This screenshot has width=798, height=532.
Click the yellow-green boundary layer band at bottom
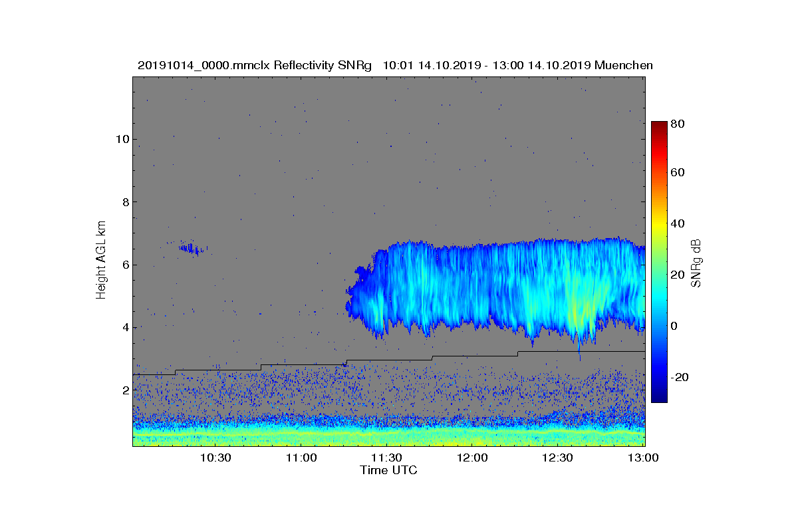pos(389,434)
